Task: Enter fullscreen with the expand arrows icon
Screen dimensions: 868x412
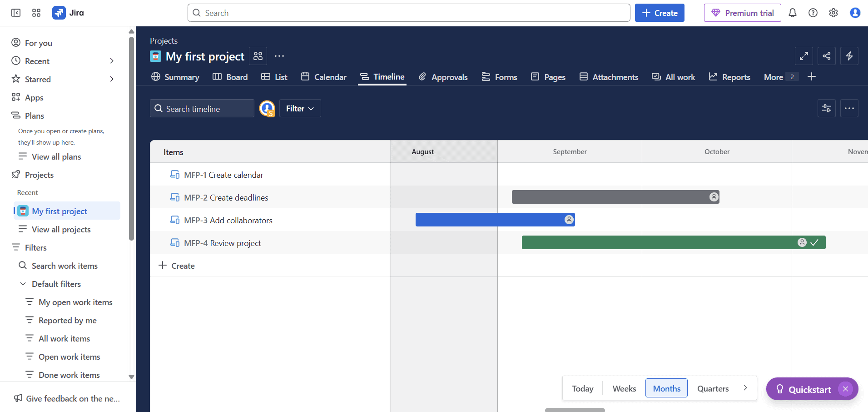Action: point(804,56)
